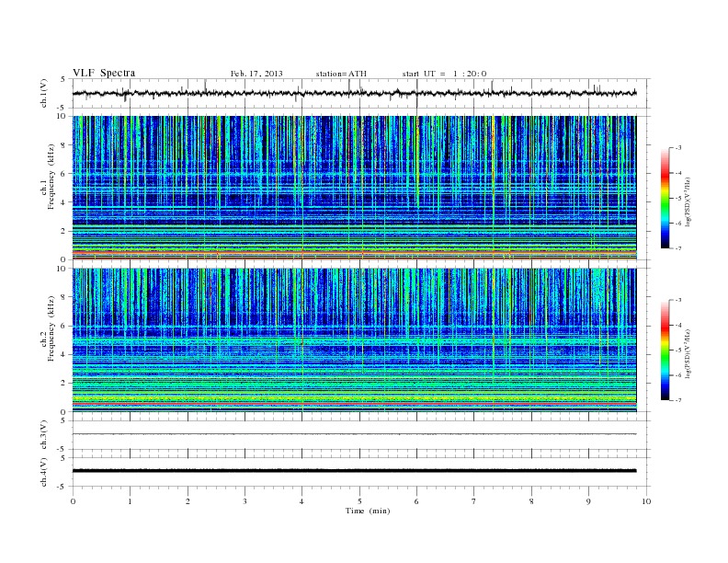The image size is (728, 563).
Task: Click the '-3' value on ch.1 colorbar
Action: [677, 148]
